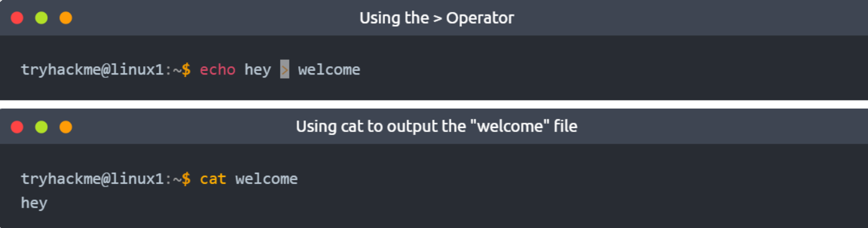
Task: Click 'welcome' filename after the cat command
Action: pyautogui.click(x=266, y=179)
